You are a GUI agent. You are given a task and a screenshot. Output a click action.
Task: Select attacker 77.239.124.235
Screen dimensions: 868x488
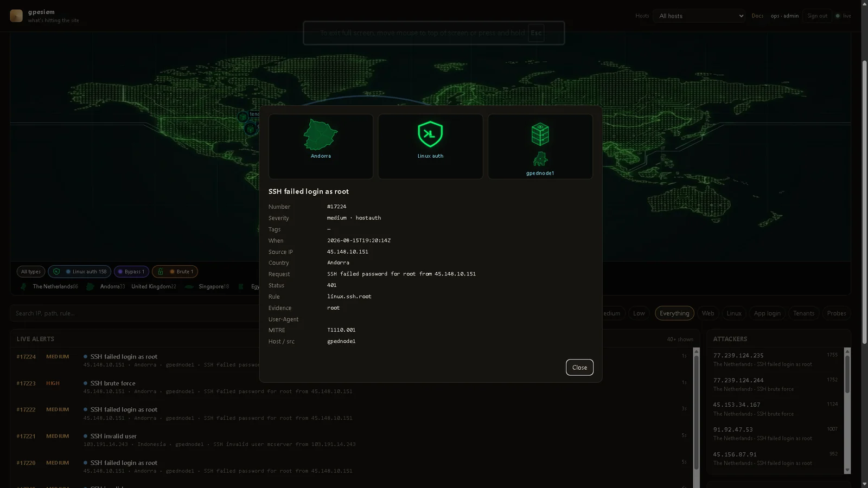click(x=775, y=359)
